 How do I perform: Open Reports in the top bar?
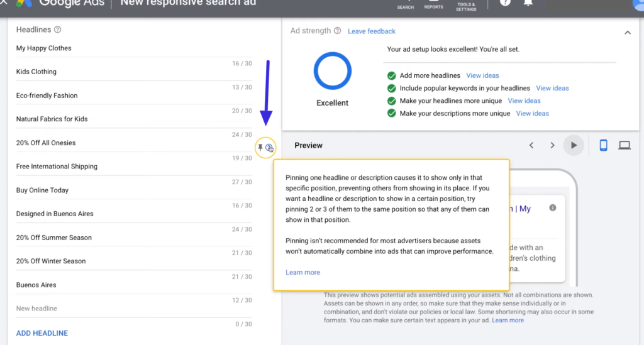tap(434, 5)
